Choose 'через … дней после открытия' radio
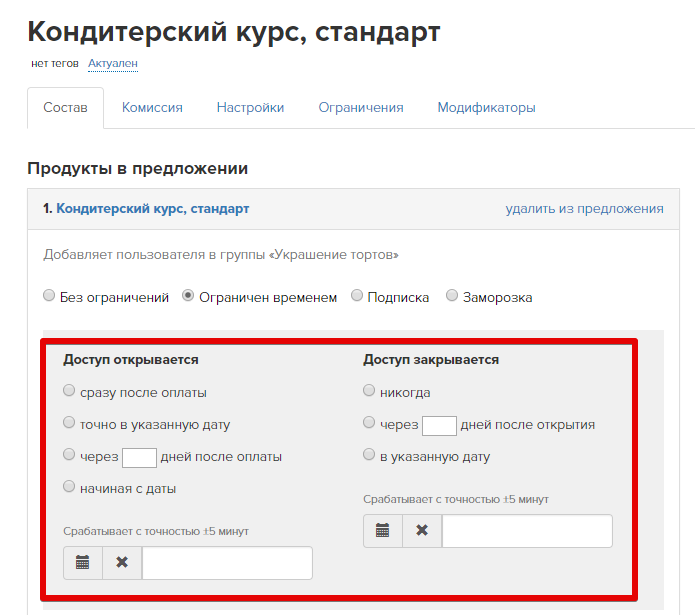This screenshot has height=615, width=695. click(x=369, y=422)
